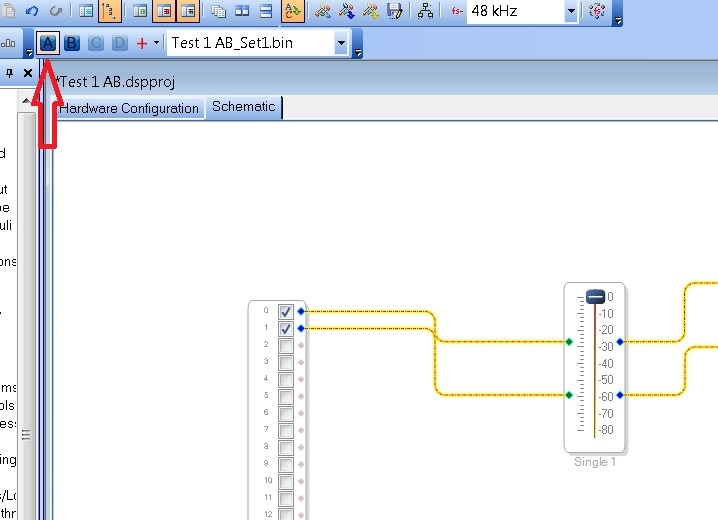Uncheck input channel 0 checkbox
Screen dimensions: 718x520
pos(286,312)
